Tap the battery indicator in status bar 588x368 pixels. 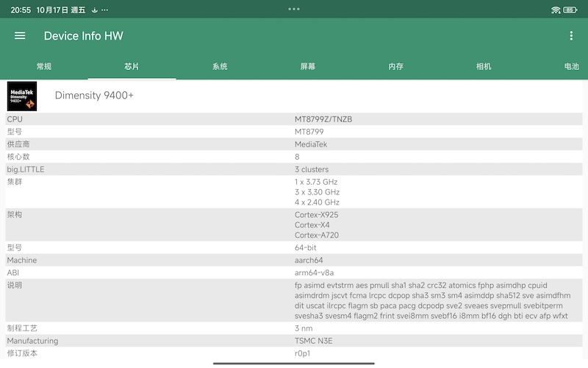click(570, 10)
